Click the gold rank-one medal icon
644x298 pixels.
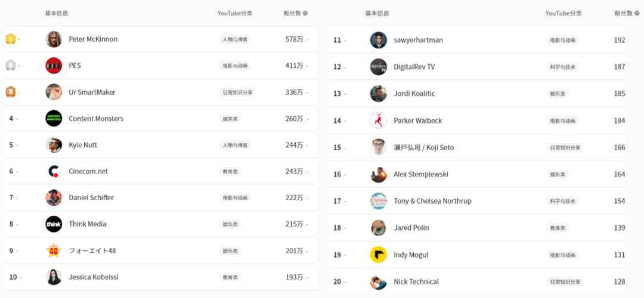[x=10, y=39]
